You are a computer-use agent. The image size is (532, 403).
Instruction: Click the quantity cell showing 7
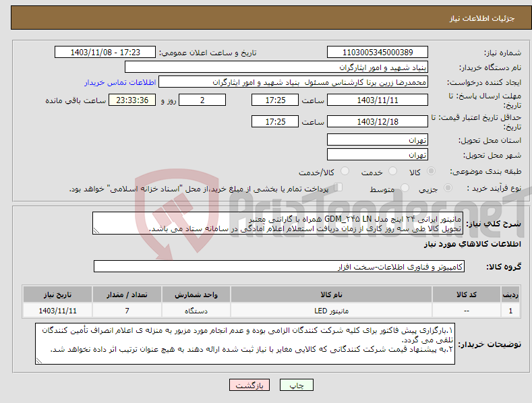(127, 311)
